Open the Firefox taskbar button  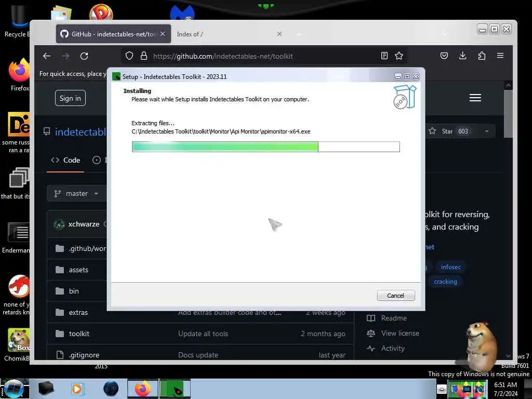143,389
